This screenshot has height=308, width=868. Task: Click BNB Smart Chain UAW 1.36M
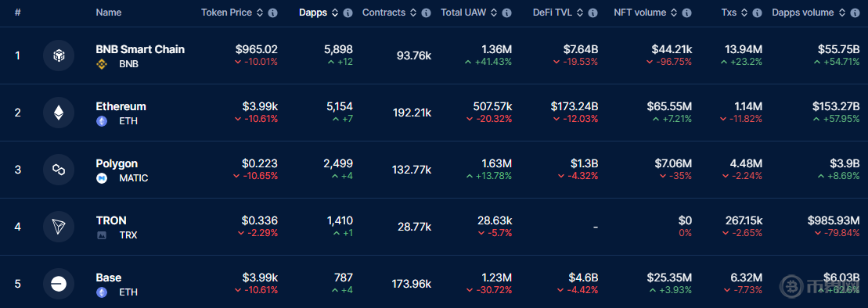(x=497, y=49)
